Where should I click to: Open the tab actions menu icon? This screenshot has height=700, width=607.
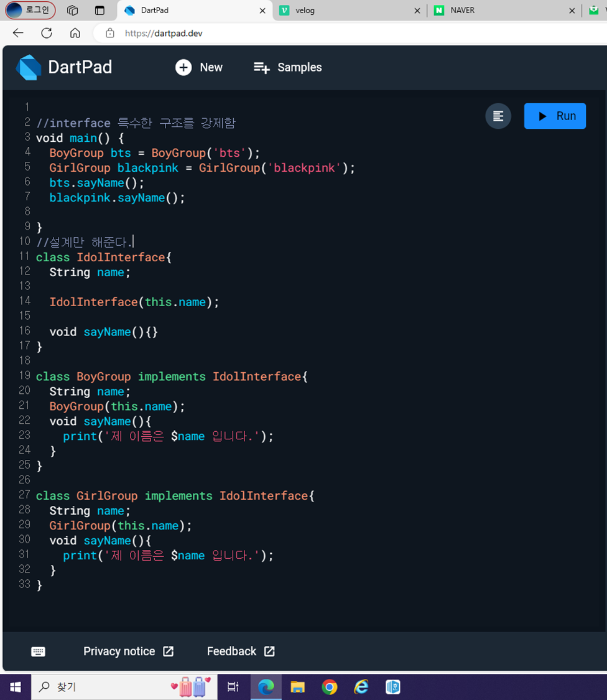coord(100,11)
